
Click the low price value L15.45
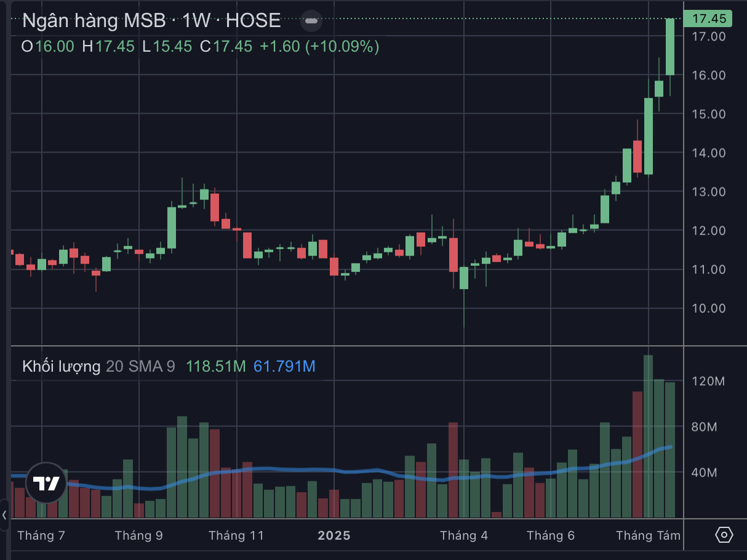[x=167, y=46]
